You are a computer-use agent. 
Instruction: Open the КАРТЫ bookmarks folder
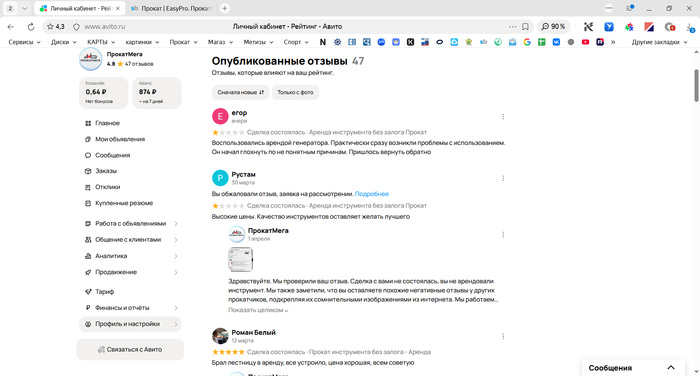(101, 42)
